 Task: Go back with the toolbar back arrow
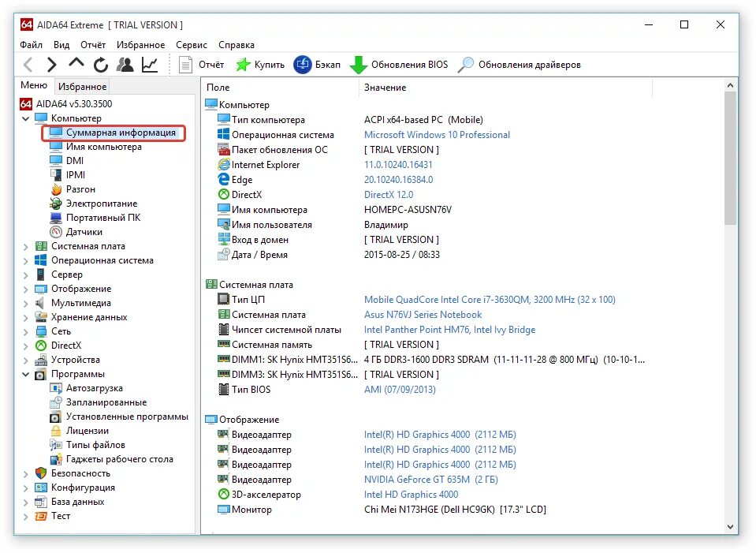28,64
